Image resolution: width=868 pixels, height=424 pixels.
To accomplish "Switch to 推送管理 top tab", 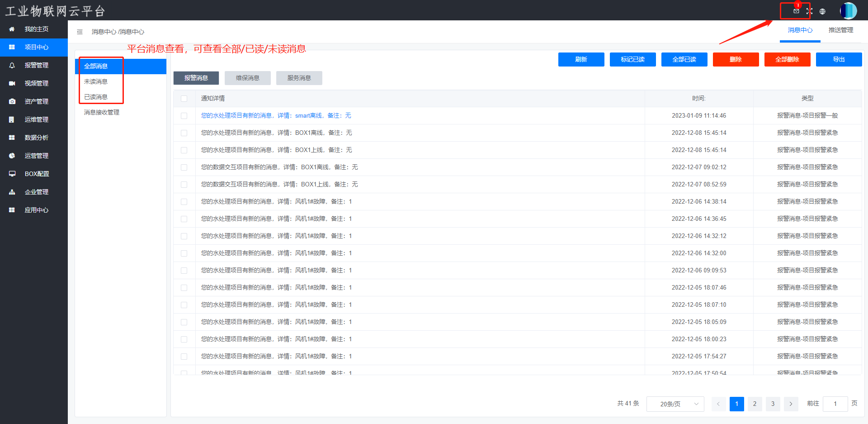I will click(x=841, y=30).
